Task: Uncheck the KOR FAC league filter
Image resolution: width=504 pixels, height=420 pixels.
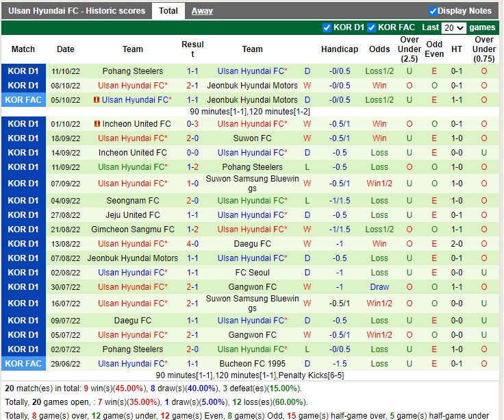Action: click(x=371, y=27)
